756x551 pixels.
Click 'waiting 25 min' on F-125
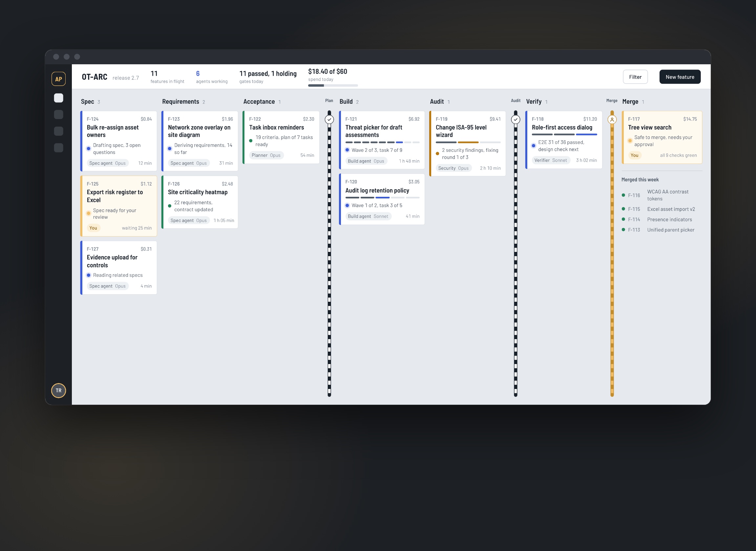pos(137,228)
